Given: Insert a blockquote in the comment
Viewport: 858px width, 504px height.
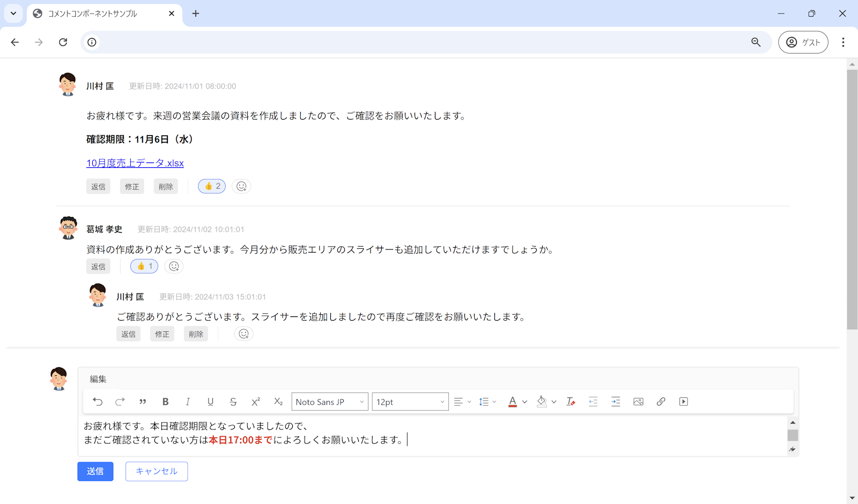Looking at the screenshot, I should 142,401.
